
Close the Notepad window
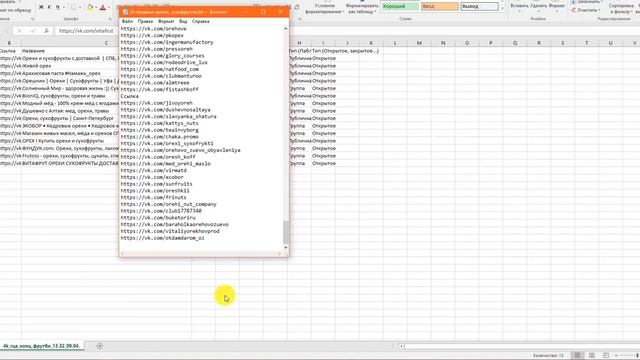pos(280,12)
